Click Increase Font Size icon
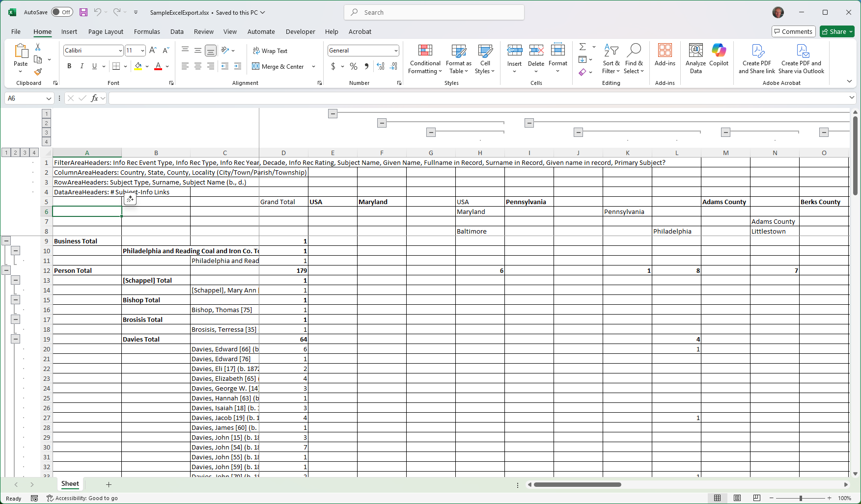Image resolution: width=861 pixels, height=504 pixels. point(153,51)
